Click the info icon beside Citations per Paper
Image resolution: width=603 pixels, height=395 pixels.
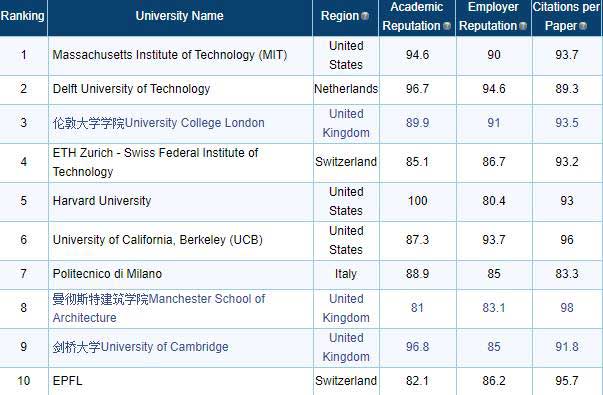(x=583, y=26)
